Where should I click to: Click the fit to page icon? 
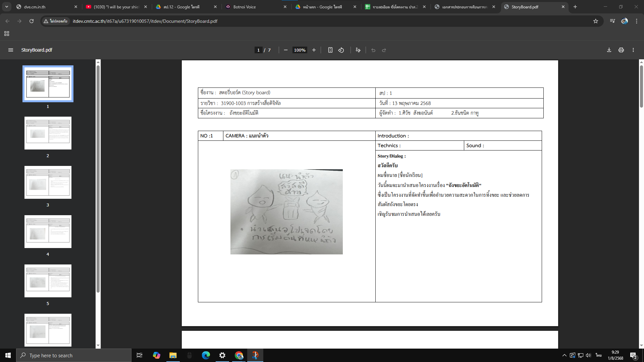[330, 50]
